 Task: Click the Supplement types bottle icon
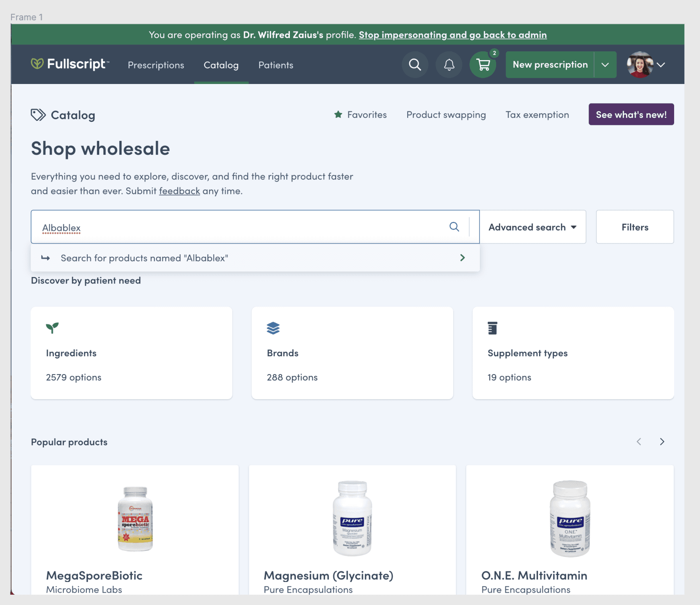(493, 328)
